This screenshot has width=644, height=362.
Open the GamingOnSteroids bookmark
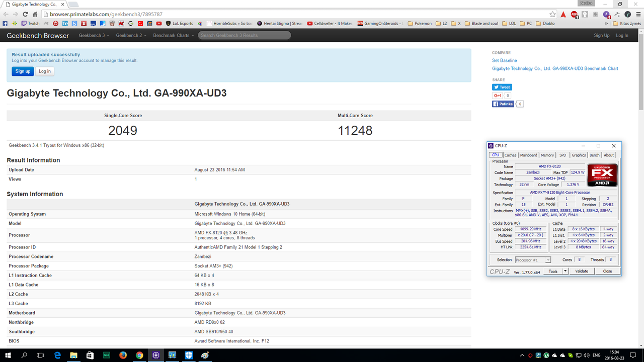point(380,23)
